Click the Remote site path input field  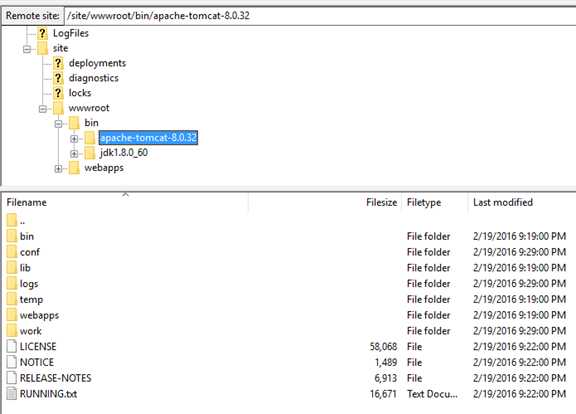320,16
